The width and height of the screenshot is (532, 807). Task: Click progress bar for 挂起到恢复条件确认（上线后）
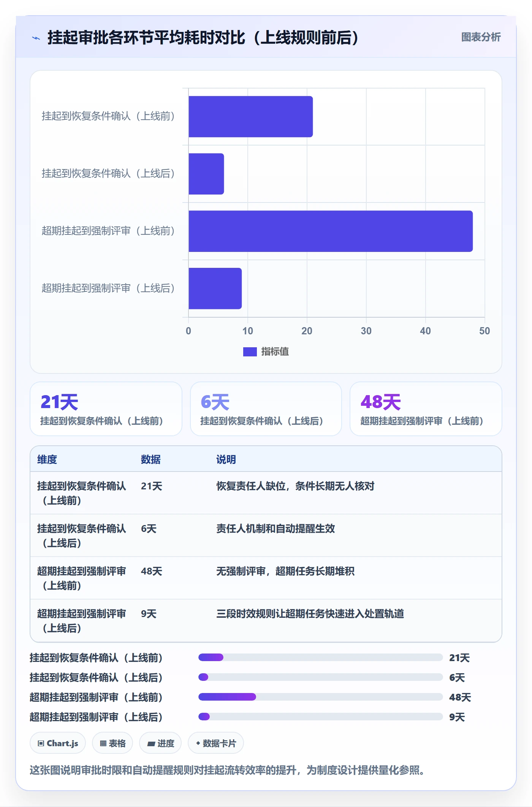click(x=320, y=677)
